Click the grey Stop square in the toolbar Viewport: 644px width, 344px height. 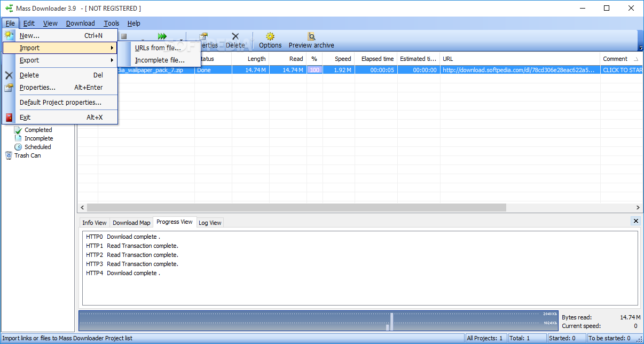coord(124,36)
